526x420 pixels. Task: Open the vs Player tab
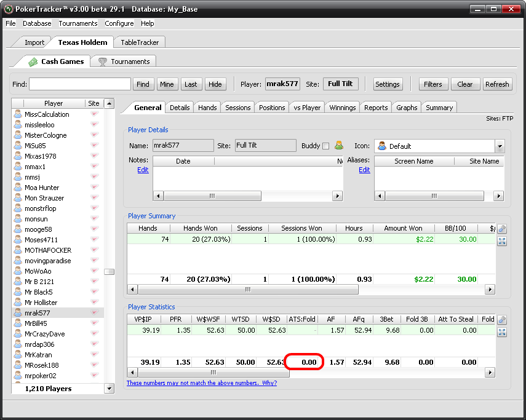point(307,108)
